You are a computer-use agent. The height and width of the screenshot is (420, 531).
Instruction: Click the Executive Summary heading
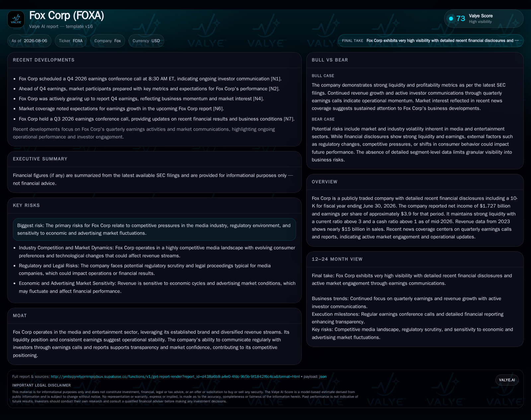point(40,159)
